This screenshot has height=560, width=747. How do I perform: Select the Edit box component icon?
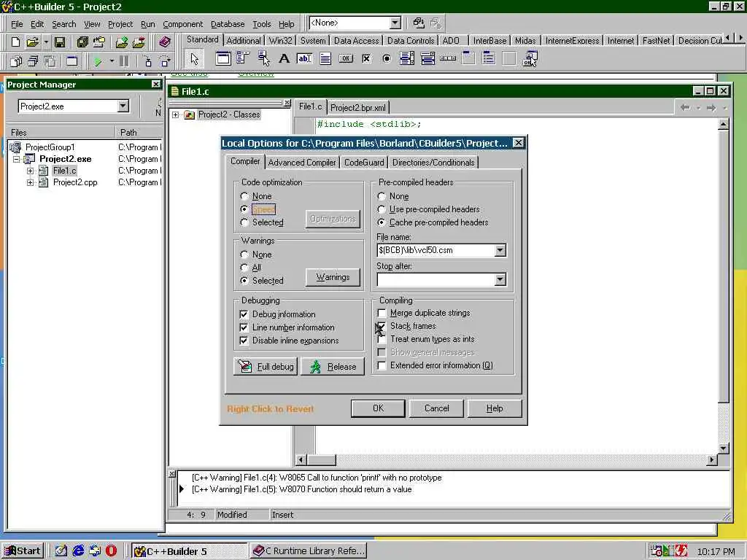304,58
